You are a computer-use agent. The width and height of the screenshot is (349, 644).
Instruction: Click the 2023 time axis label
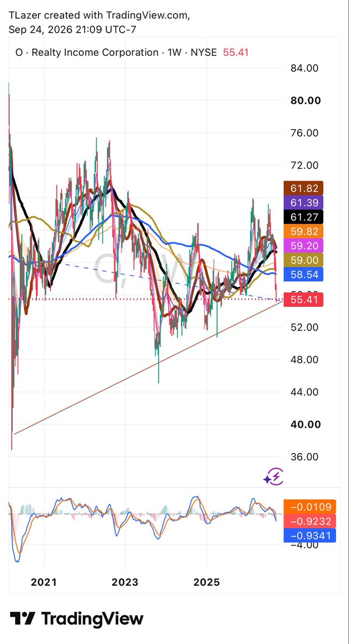click(125, 582)
